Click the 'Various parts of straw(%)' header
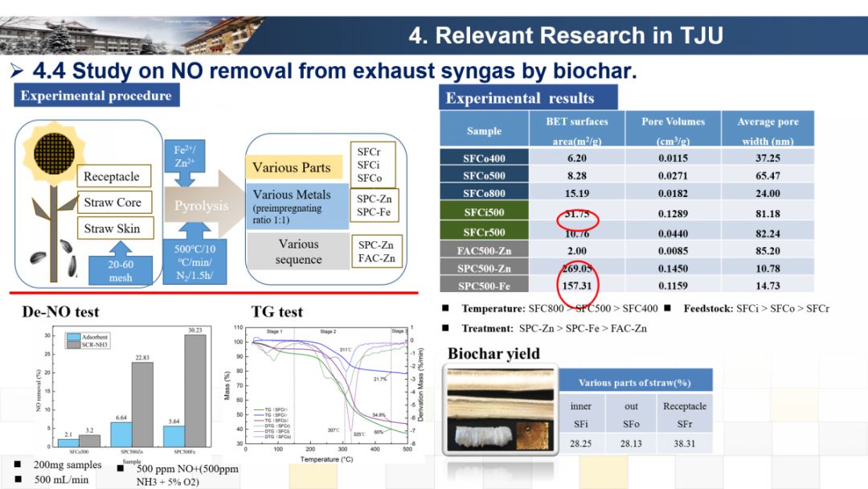Screen dimensions: 868x489 [x=634, y=383]
